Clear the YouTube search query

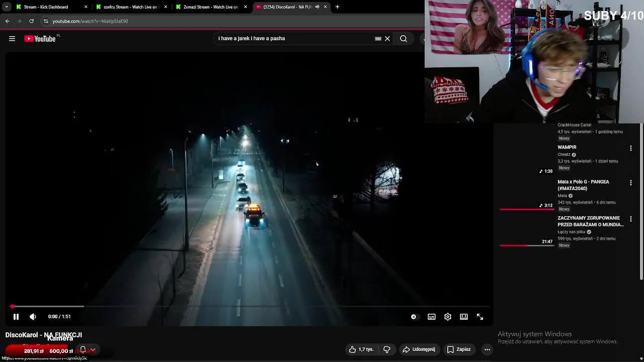[387, 39]
